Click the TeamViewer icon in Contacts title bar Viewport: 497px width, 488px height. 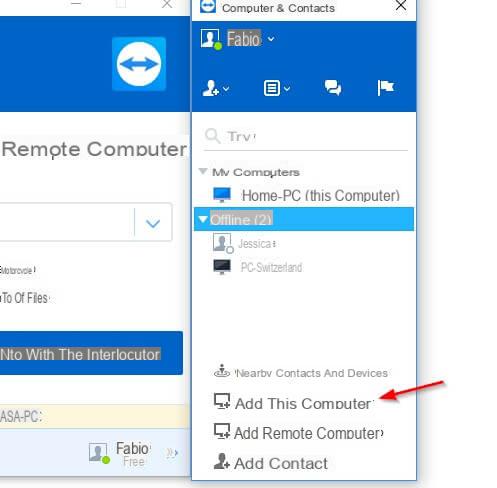pyautogui.click(x=208, y=6)
